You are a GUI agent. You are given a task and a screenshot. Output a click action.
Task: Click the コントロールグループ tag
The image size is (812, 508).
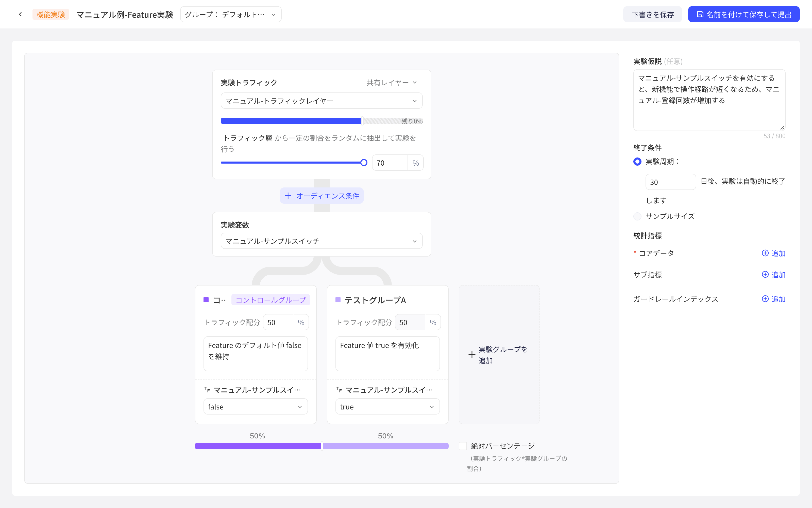(270, 300)
